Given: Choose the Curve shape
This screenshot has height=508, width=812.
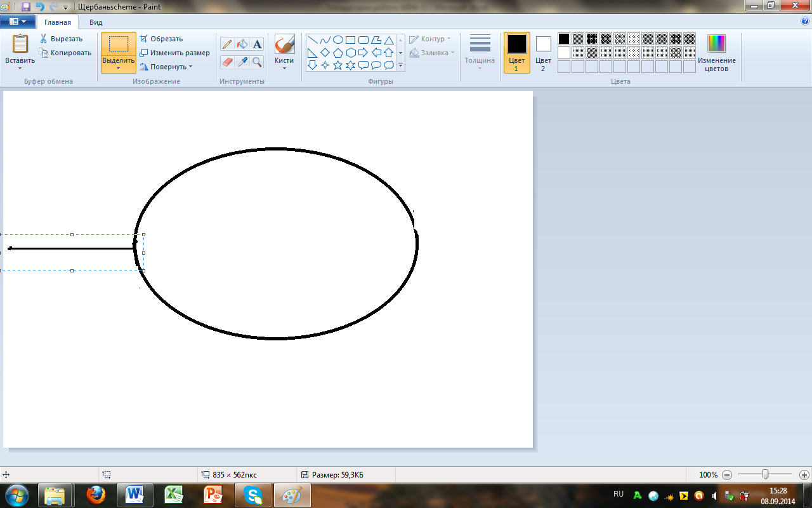Looking at the screenshot, I should 325,40.
